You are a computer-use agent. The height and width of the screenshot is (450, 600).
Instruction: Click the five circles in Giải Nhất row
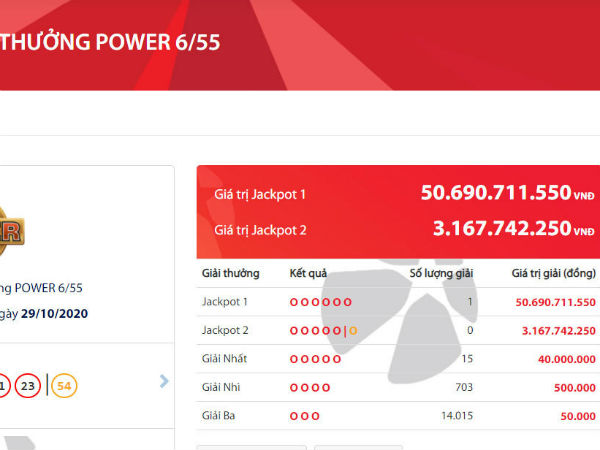315,359
